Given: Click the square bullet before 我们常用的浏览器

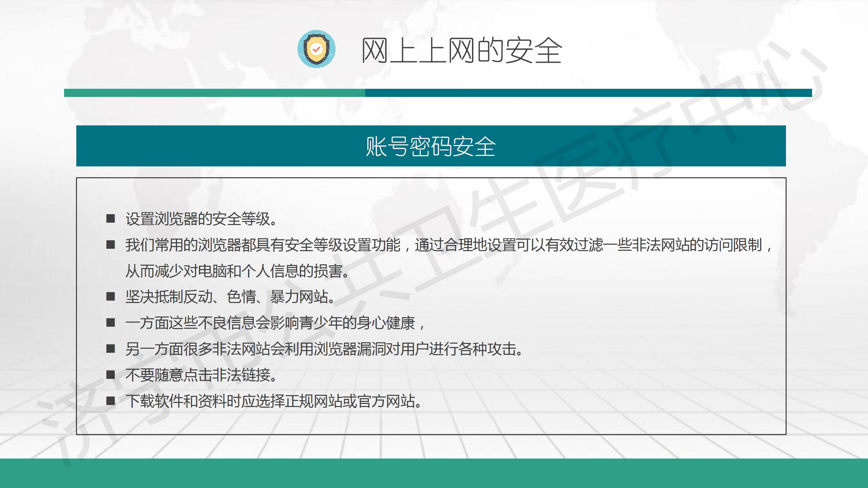Looking at the screenshot, I should pos(111,244).
